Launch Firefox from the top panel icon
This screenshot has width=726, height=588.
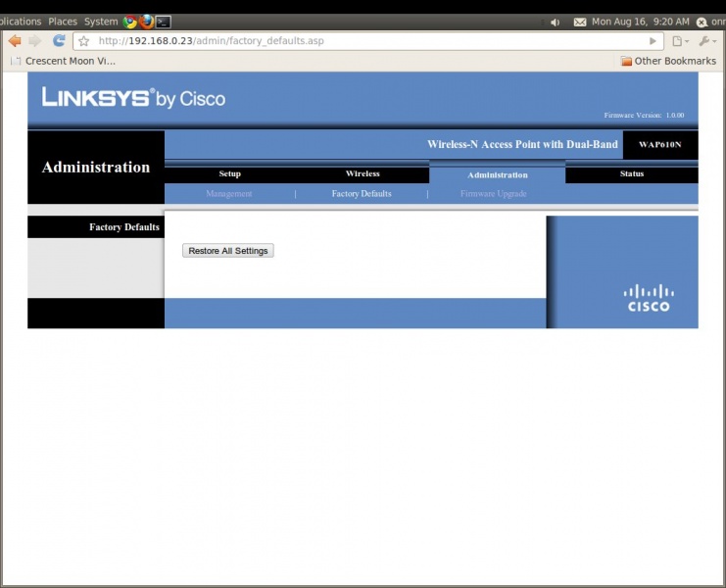[146, 22]
